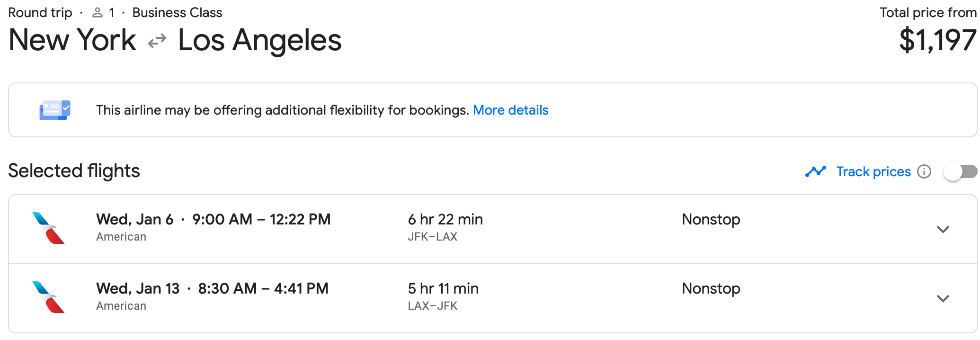The height and width of the screenshot is (340, 980).
Task: Click the Total price from $1,197 display
Action: tap(938, 41)
